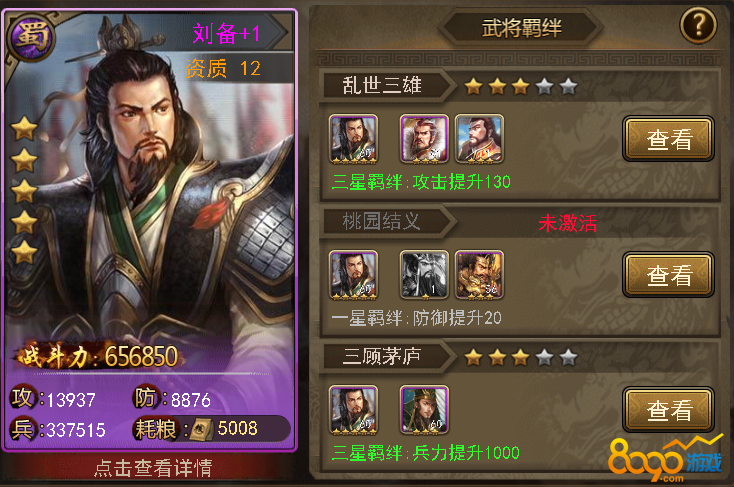The height and width of the screenshot is (487, 734).
Task: Select the golden-armored general in 桃园结义
Action: point(479,275)
